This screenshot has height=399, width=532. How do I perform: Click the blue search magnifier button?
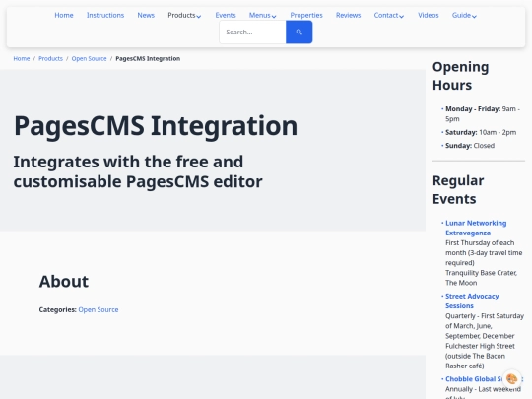(299, 32)
